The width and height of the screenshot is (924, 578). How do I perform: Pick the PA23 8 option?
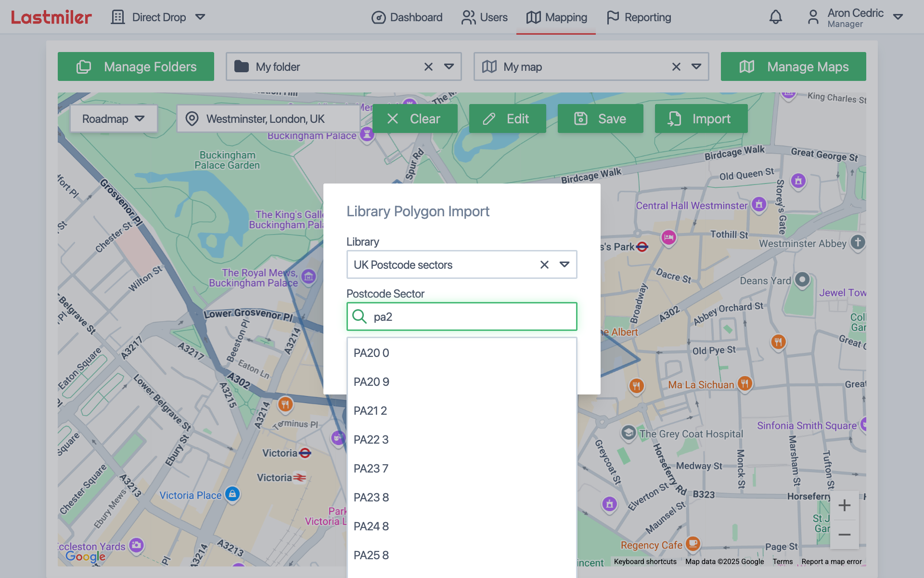tap(462, 498)
